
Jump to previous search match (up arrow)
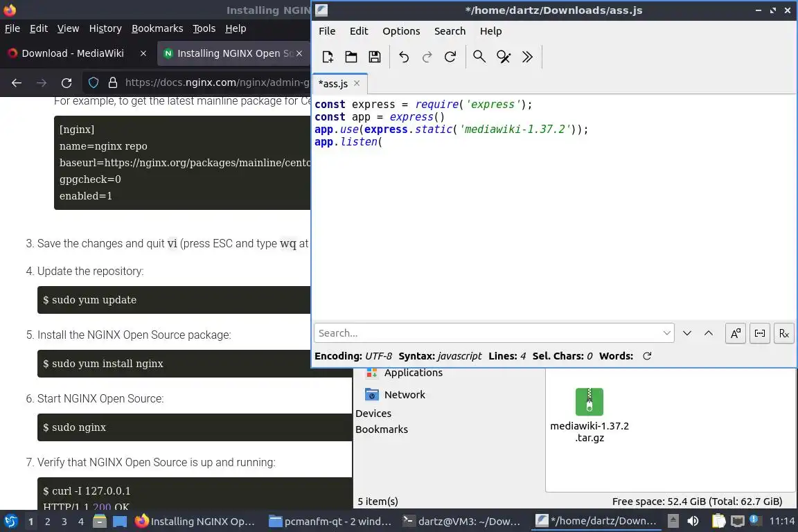coord(709,333)
